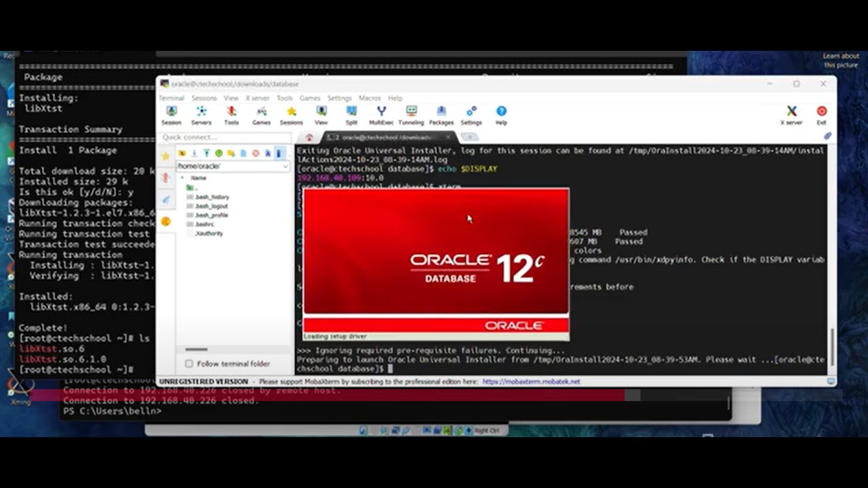Click the home tab icon beside terminal tab
868x488 pixels.
tap(309, 138)
